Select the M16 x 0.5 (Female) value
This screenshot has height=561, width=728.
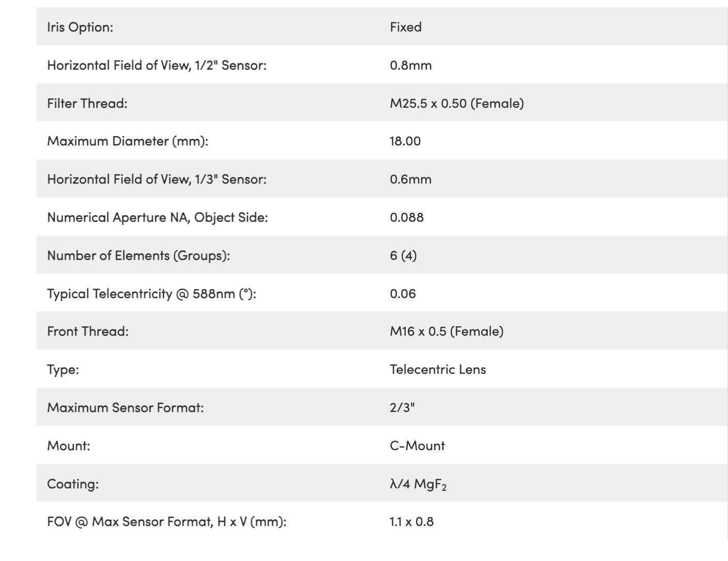point(446,331)
